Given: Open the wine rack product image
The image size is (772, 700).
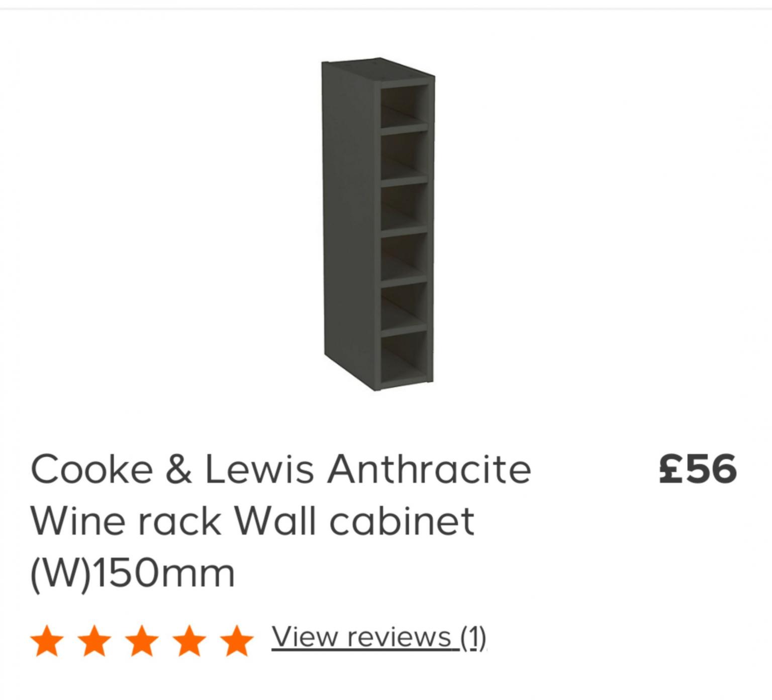Looking at the screenshot, I should tap(378, 224).
